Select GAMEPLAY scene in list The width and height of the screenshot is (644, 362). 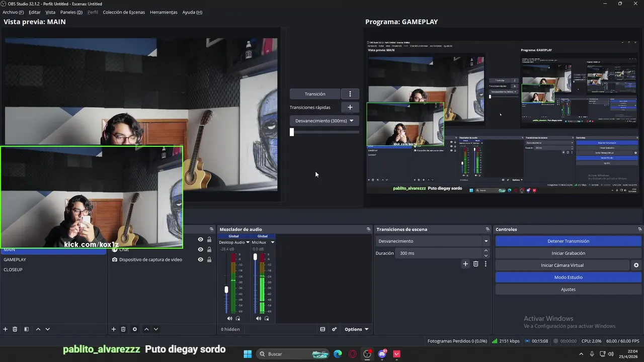pyautogui.click(x=53, y=259)
